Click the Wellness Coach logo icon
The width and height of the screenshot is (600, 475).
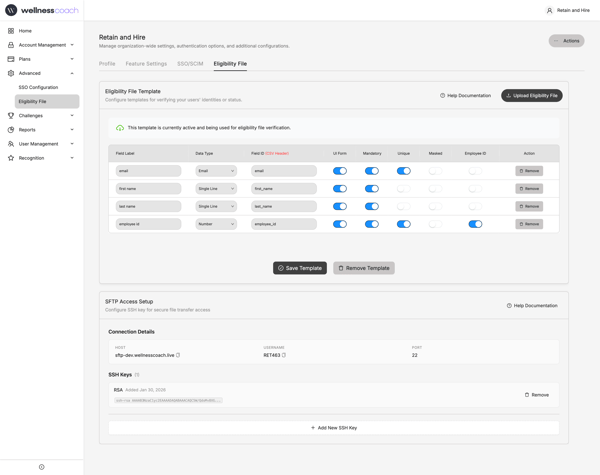[x=11, y=10]
